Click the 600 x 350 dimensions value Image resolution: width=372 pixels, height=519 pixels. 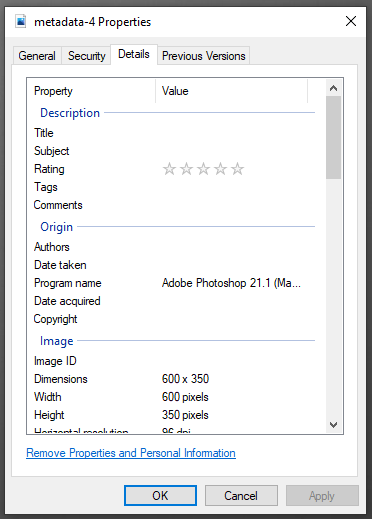tap(185, 379)
